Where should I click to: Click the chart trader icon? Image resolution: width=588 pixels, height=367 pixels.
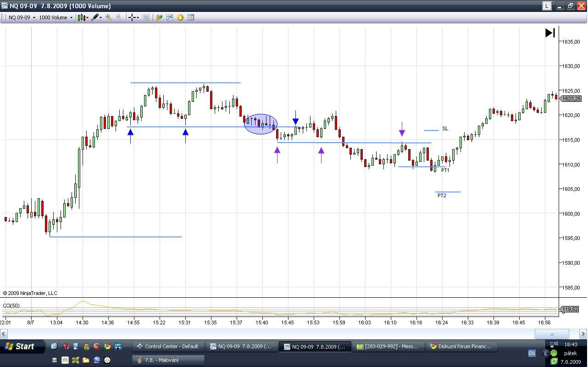159,17
